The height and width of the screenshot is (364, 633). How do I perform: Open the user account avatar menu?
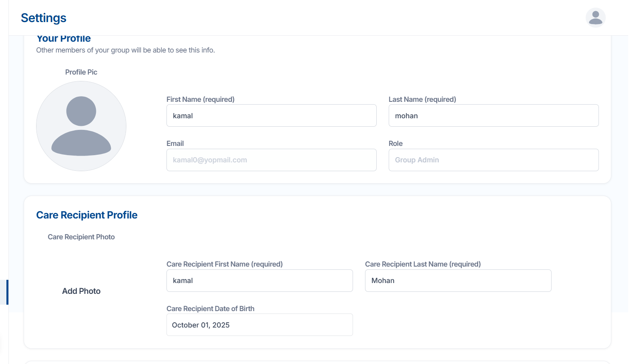(595, 18)
